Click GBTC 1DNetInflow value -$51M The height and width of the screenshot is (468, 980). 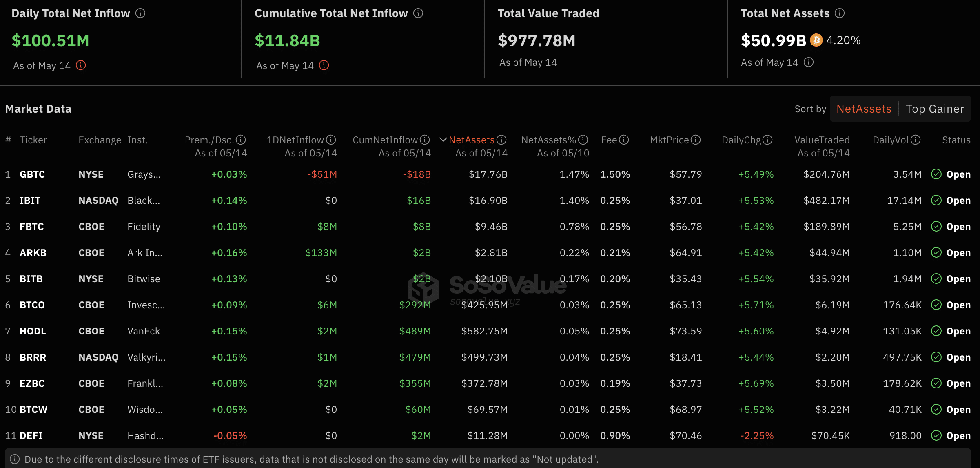[322, 174]
